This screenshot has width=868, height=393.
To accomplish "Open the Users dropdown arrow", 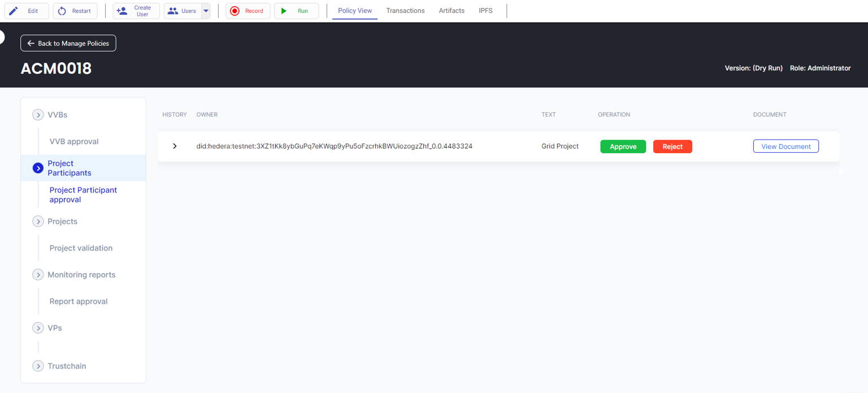I will (206, 11).
